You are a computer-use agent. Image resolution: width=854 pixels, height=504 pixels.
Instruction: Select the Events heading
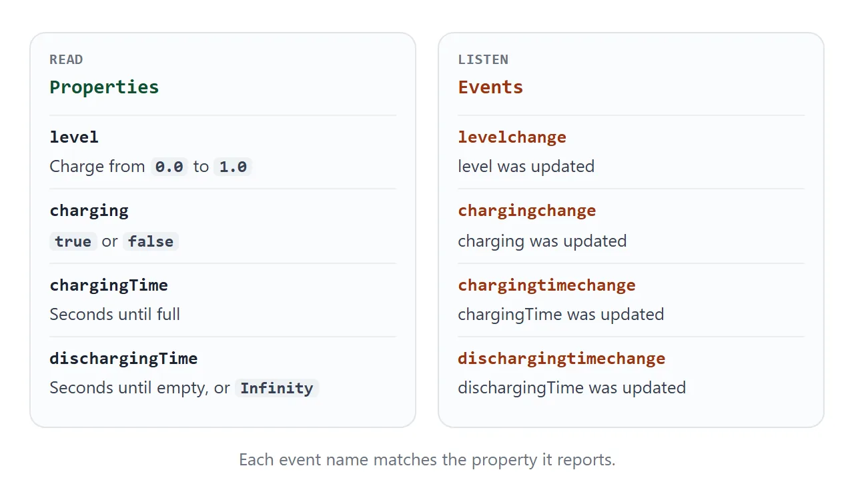click(490, 87)
